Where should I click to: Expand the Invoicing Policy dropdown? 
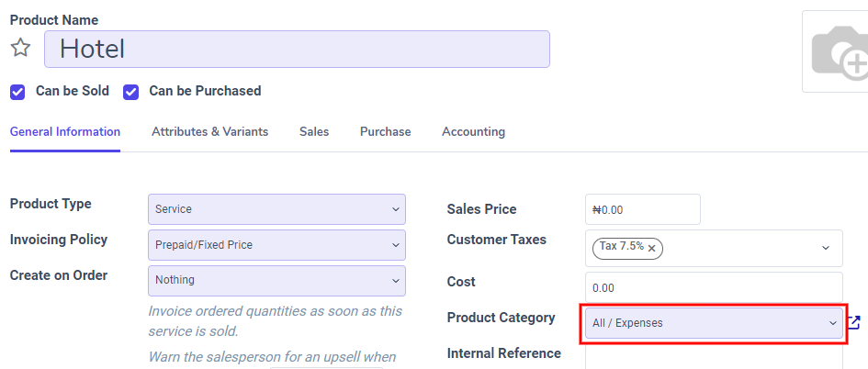click(x=276, y=245)
